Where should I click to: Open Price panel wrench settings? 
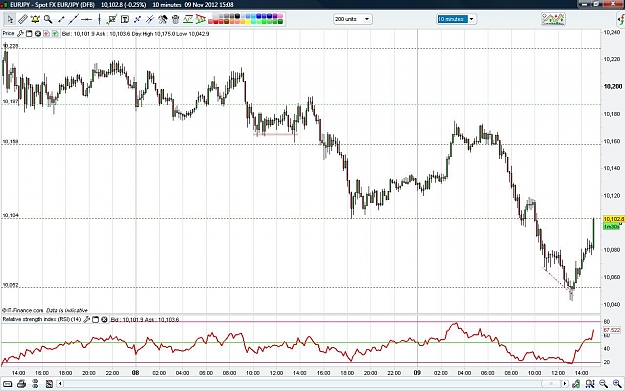pyautogui.click(x=20, y=34)
